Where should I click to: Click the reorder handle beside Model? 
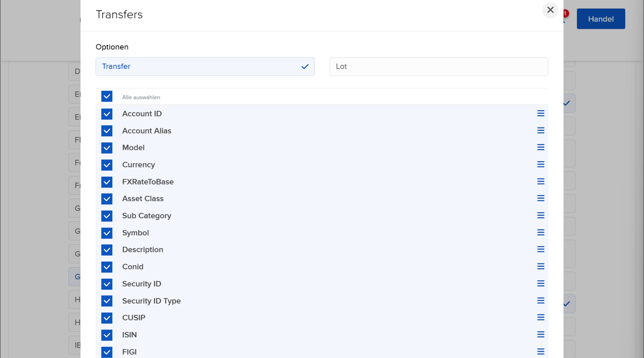(540, 147)
